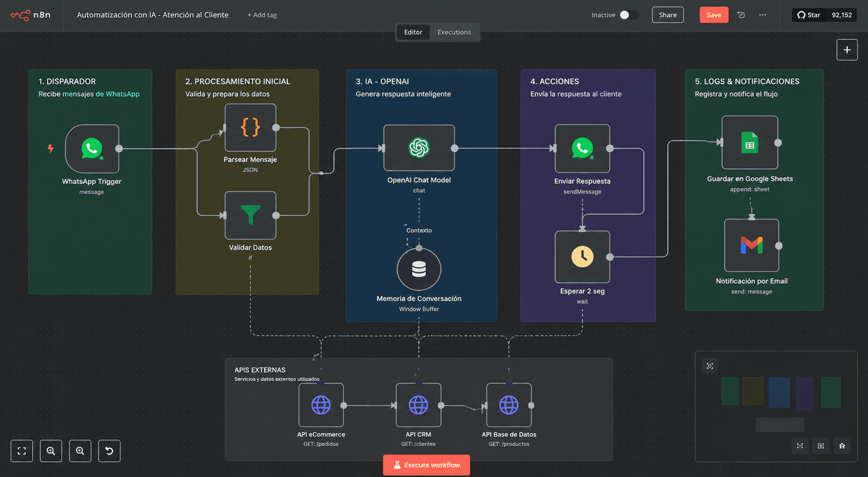This screenshot has width=868, height=477.
Task: Add a node with the plus button
Action: pyautogui.click(x=847, y=50)
